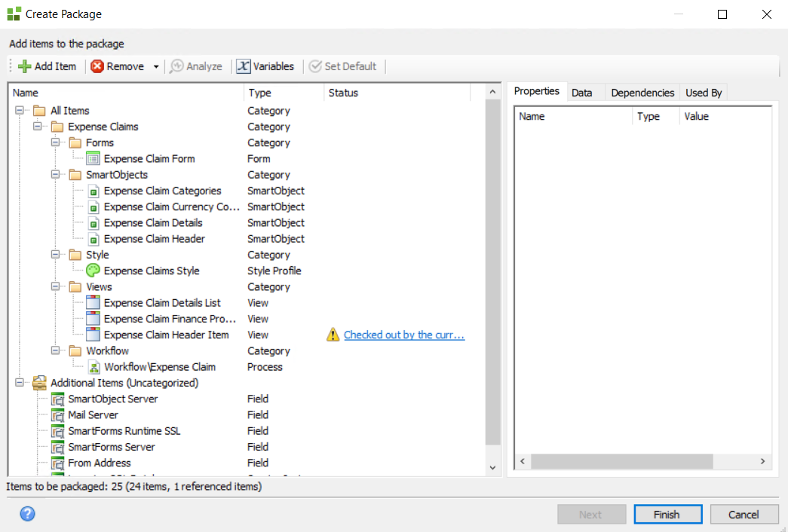Click the Expense Claim Categories SmartObject icon
Image resolution: width=788 pixels, height=532 pixels.
click(93, 191)
